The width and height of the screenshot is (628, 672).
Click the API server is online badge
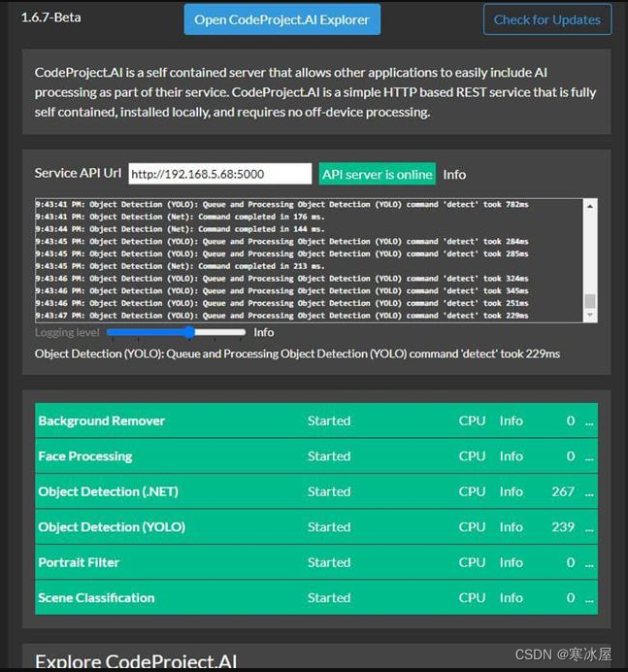tap(377, 174)
